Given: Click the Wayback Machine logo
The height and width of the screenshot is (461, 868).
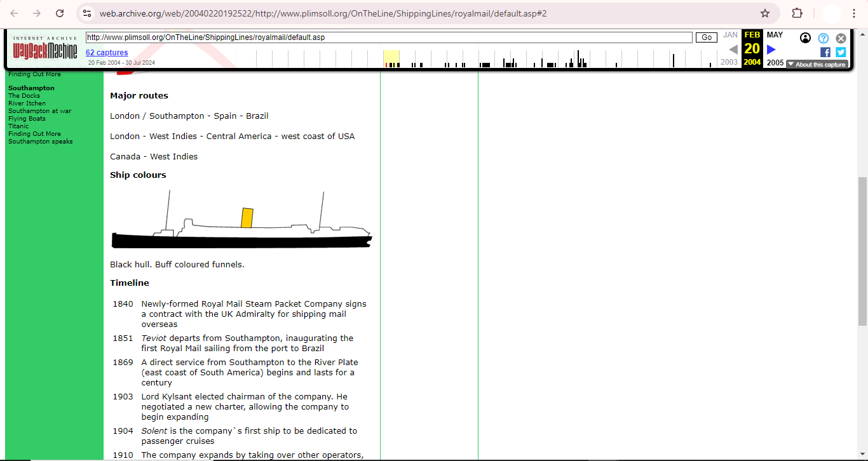Looking at the screenshot, I should [x=44, y=48].
